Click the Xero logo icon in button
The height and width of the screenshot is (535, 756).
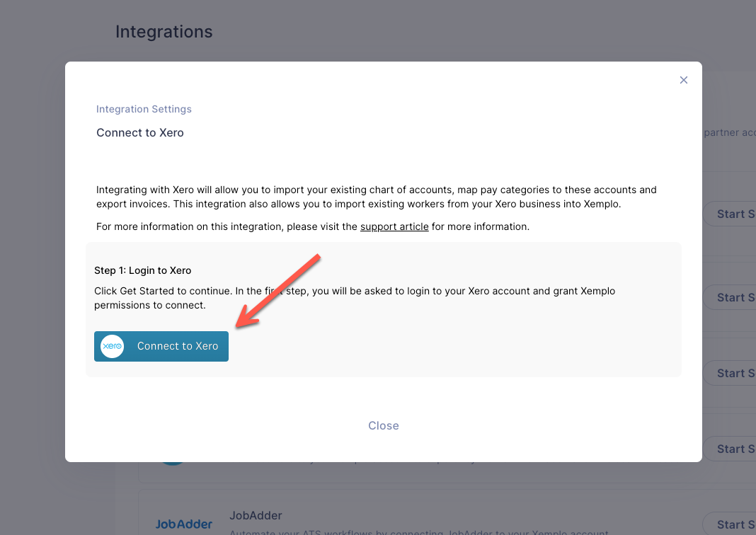[x=113, y=346]
